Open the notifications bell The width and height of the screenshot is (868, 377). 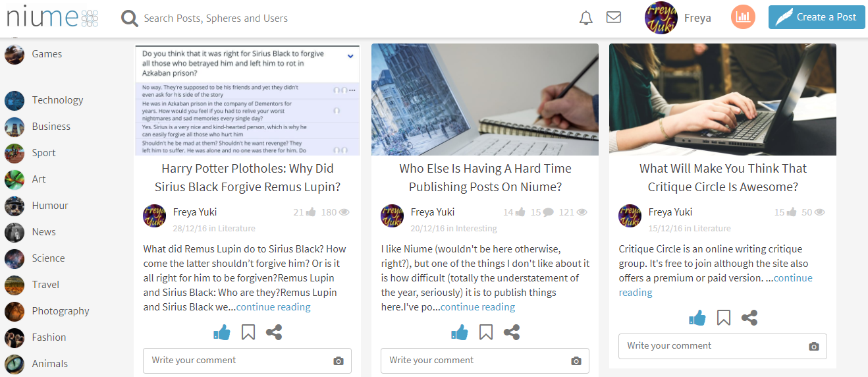[x=586, y=18]
